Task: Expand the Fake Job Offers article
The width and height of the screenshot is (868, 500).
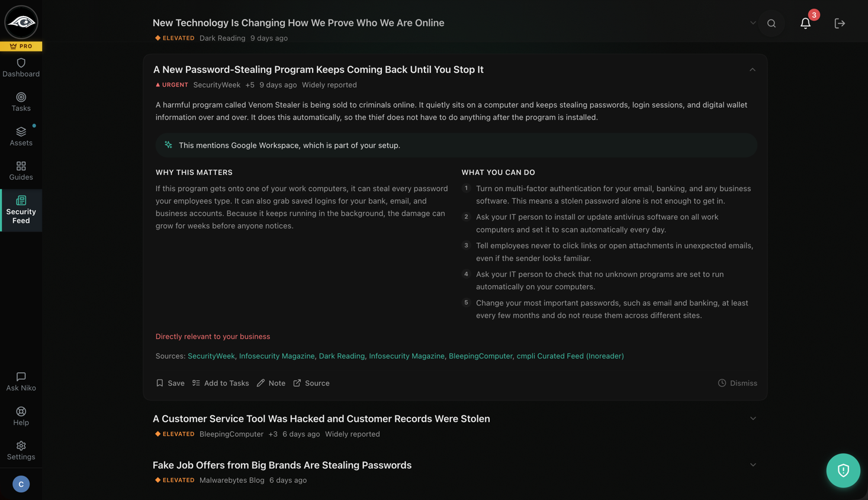Action: 753,465
